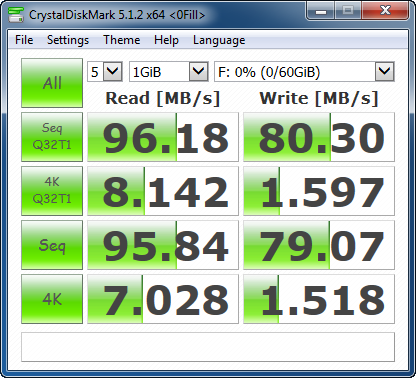Open the Help menu
Viewport: 416px width, 378px height.
click(166, 40)
